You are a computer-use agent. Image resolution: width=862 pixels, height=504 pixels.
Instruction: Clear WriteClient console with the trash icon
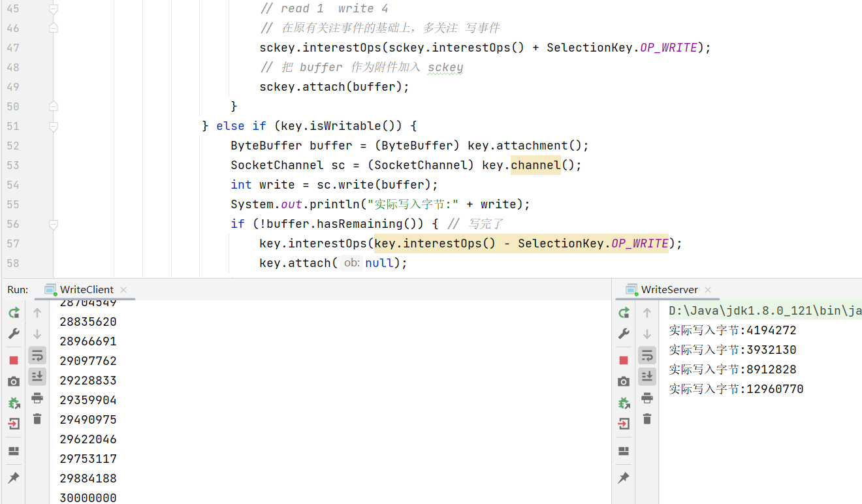37,418
